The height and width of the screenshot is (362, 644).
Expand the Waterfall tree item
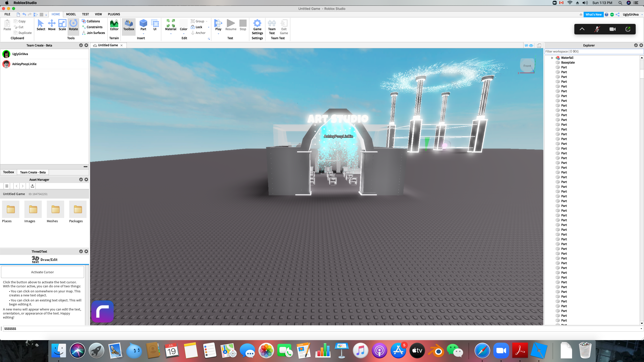pos(552,58)
